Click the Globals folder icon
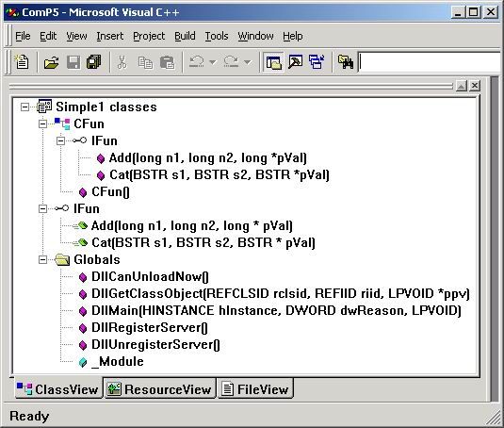 (x=62, y=259)
